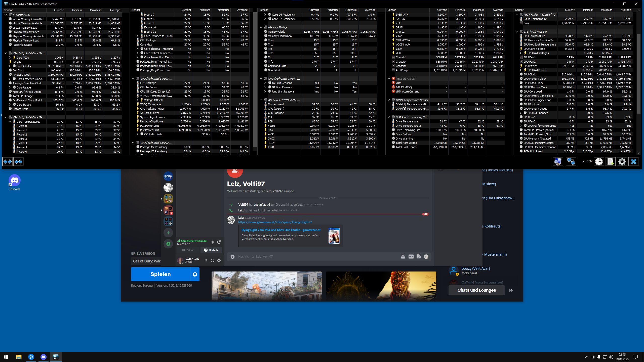The height and width of the screenshot is (362, 644).
Task: Mute microphone in Discord user panel
Action: [206, 261]
